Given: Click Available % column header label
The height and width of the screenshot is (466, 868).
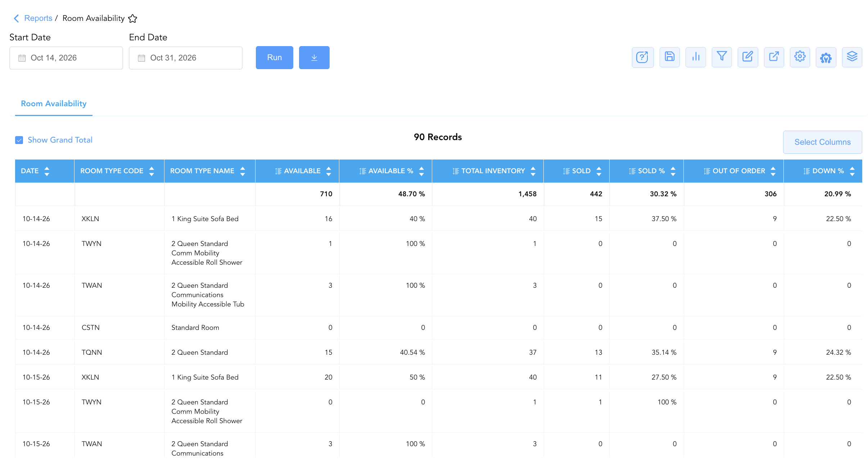Looking at the screenshot, I should [391, 171].
